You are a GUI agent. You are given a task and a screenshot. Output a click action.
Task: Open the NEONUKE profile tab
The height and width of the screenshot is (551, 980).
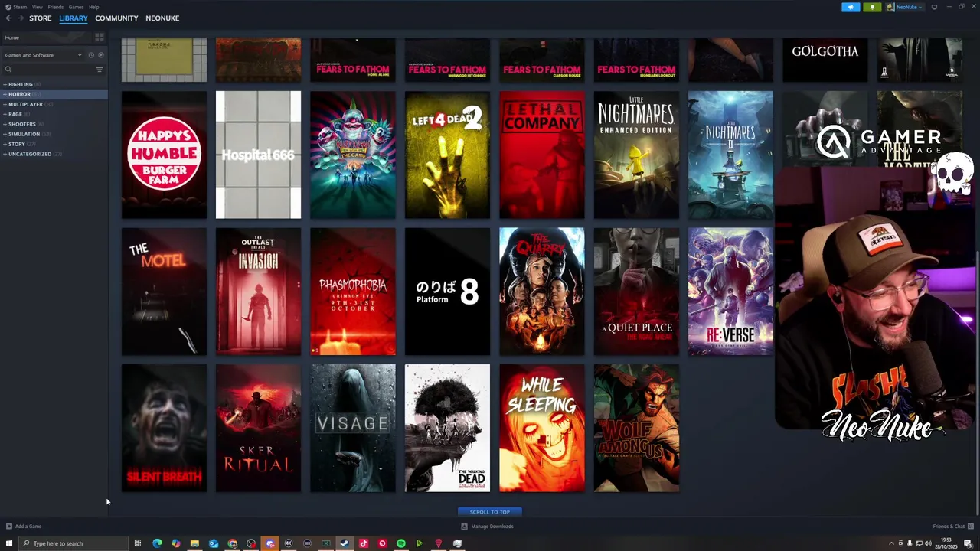point(162,18)
